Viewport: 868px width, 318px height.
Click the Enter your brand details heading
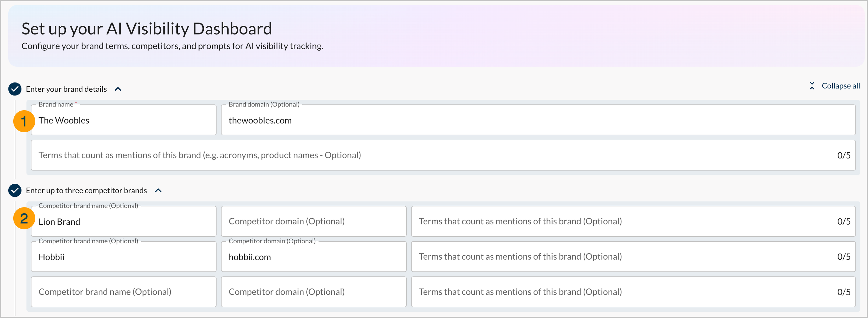pos(66,89)
